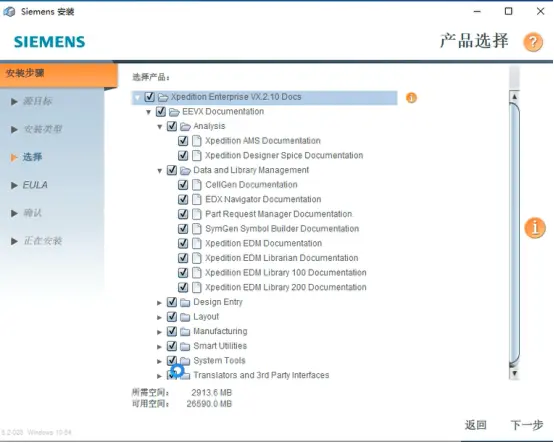Click Xpedition EDM Library 200 file icon

196,288
